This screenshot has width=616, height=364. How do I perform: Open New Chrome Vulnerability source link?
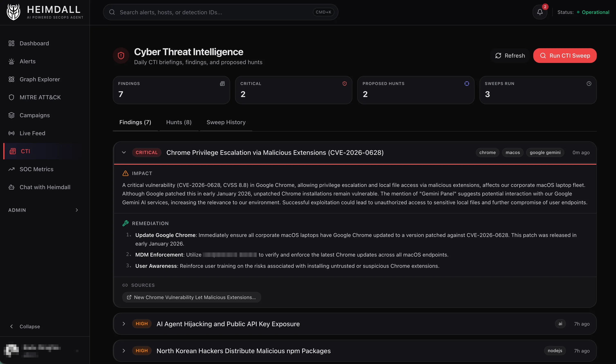pyautogui.click(x=192, y=297)
